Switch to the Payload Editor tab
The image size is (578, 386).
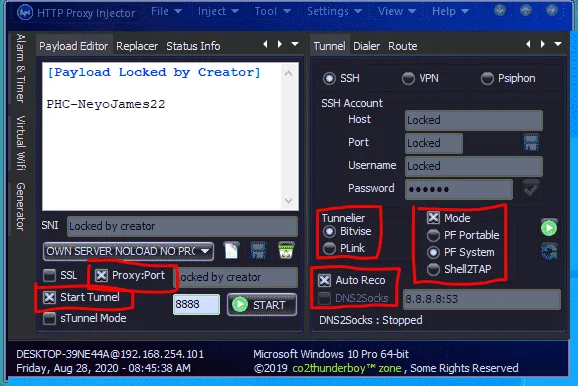click(x=74, y=46)
